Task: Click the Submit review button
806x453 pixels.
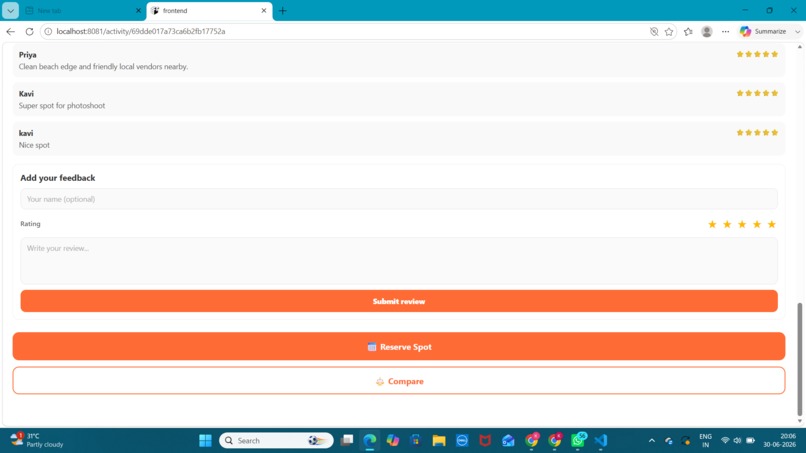Action: (399, 301)
